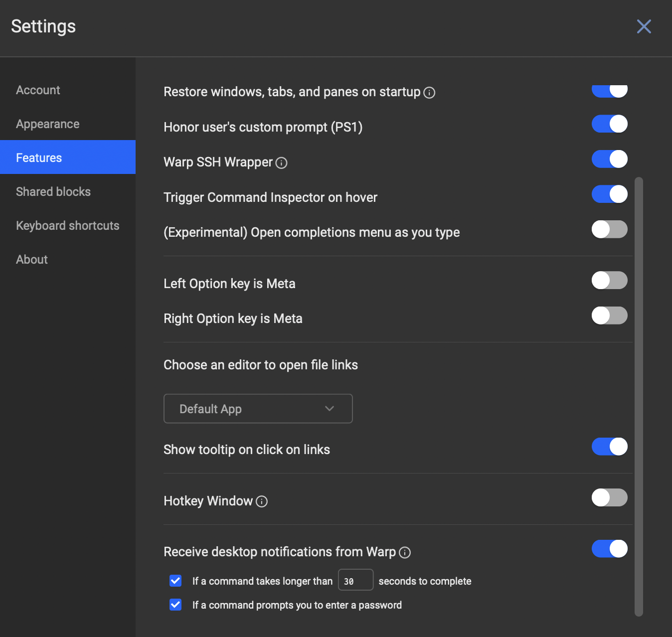Click the settings vertical scrollbar
The image size is (672, 637).
639,396
